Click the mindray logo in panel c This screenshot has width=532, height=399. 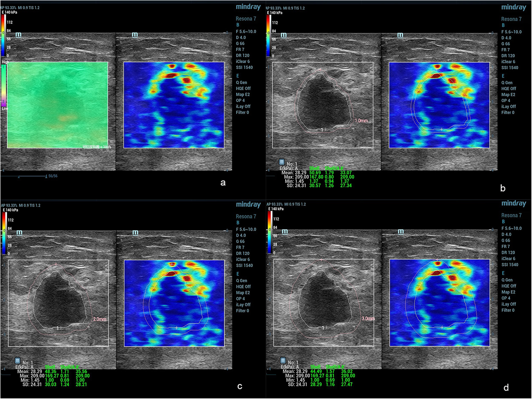[x=248, y=205]
